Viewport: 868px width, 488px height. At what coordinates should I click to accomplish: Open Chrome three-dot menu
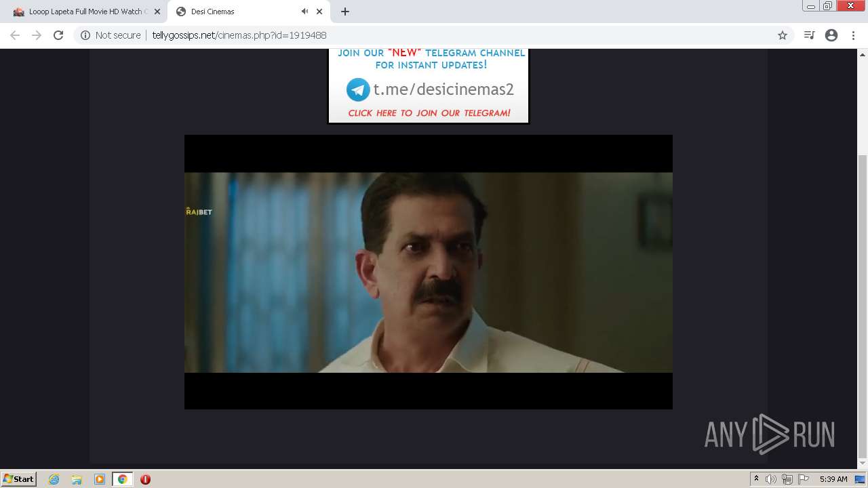853,35
